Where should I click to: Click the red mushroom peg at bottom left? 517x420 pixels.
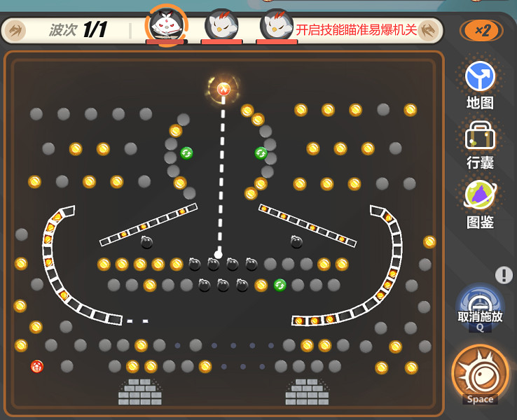(37, 366)
